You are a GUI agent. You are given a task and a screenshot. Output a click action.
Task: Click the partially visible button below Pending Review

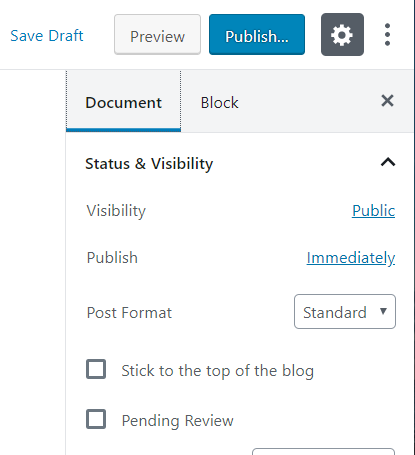click(x=323, y=452)
